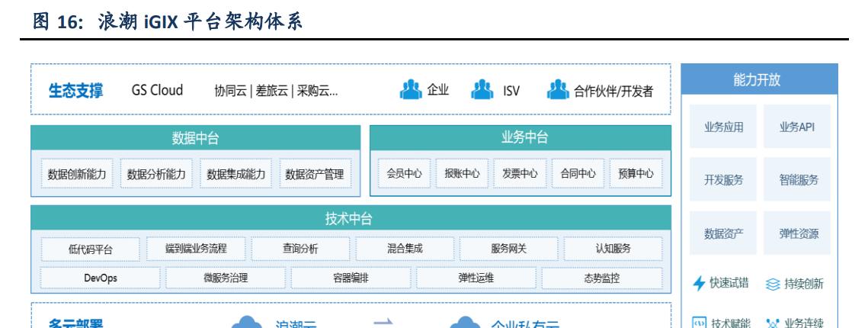Click the 快速试错 lightning icon

tap(699, 284)
